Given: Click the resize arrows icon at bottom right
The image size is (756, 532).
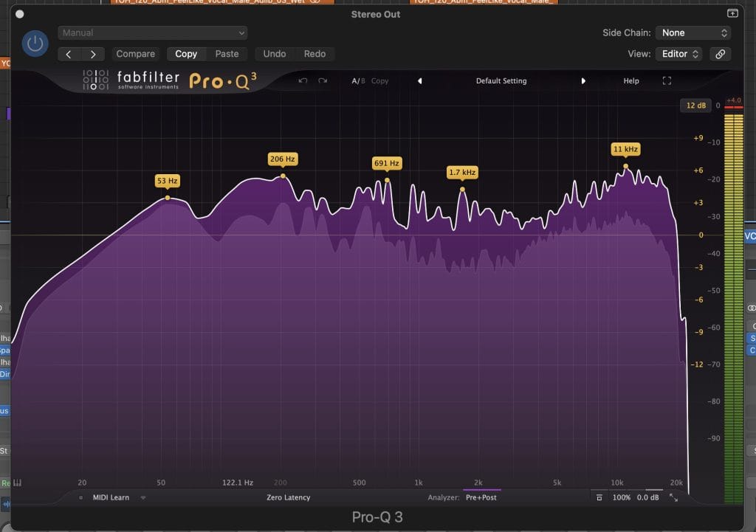Looking at the screenshot, I should [673, 498].
